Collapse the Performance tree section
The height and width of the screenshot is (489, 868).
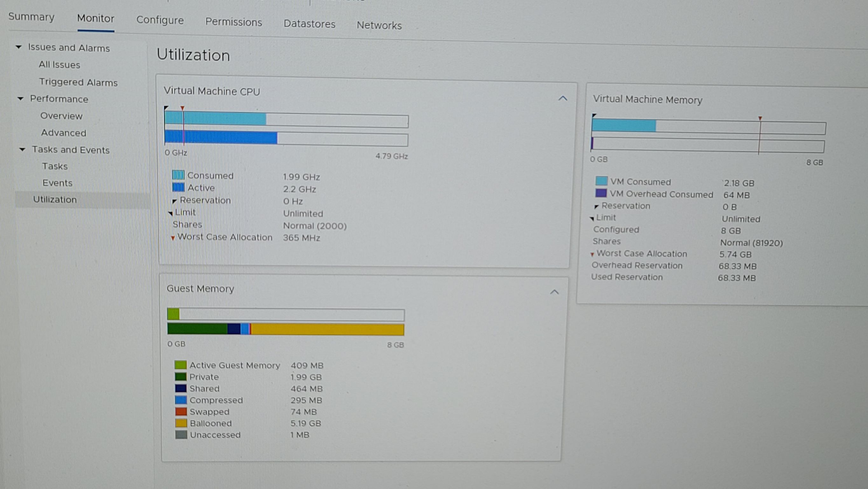tap(21, 98)
